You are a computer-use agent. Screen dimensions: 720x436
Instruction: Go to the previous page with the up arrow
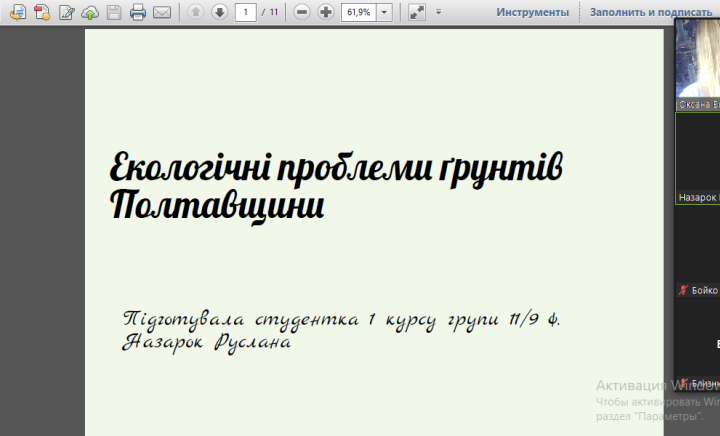[x=195, y=12]
